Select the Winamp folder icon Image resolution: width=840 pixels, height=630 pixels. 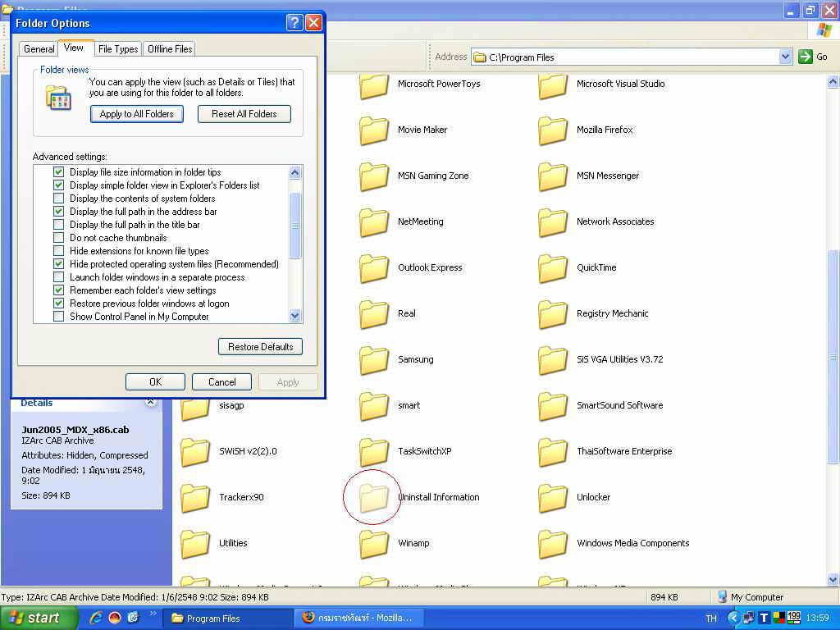pyautogui.click(x=373, y=546)
